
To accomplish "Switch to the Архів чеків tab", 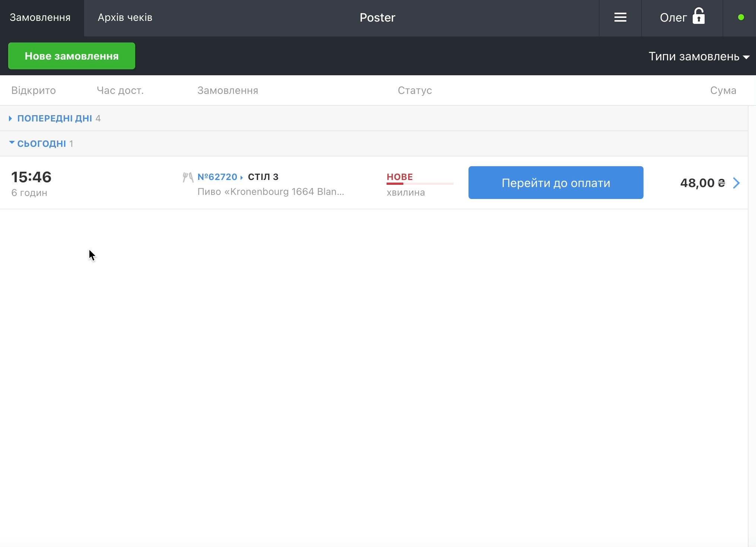I will (x=125, y=18).
